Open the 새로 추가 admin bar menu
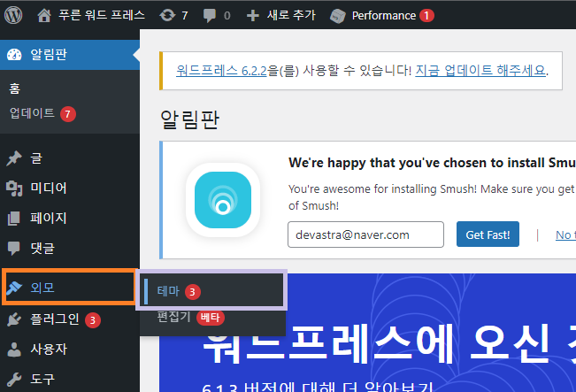576x392 pixels. pos(291,15)
